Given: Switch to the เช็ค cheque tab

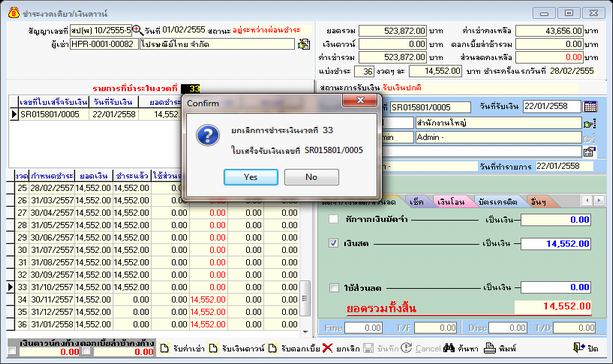Looking at the screenshot, I should coord(416,202).
